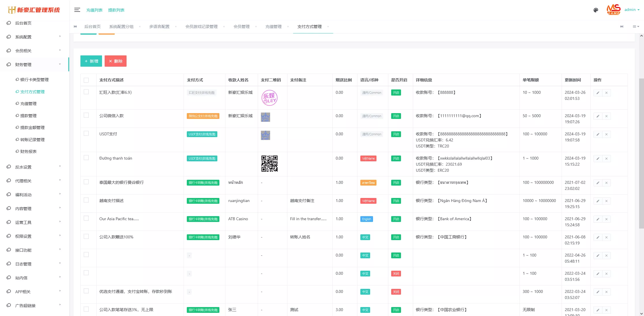This screenshot has width=644, height=316.
Task: Switch to the 会员管理 tab
Action: [241, 27]
